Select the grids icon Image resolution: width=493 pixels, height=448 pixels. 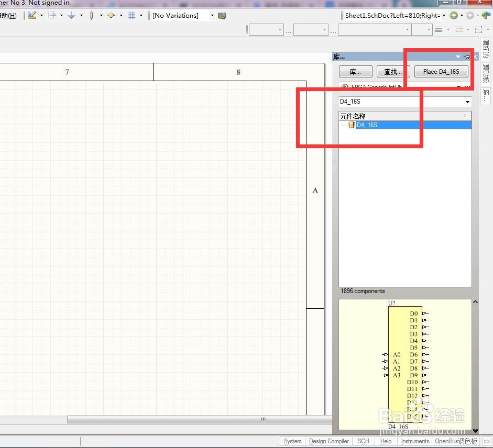click(132, 15)
